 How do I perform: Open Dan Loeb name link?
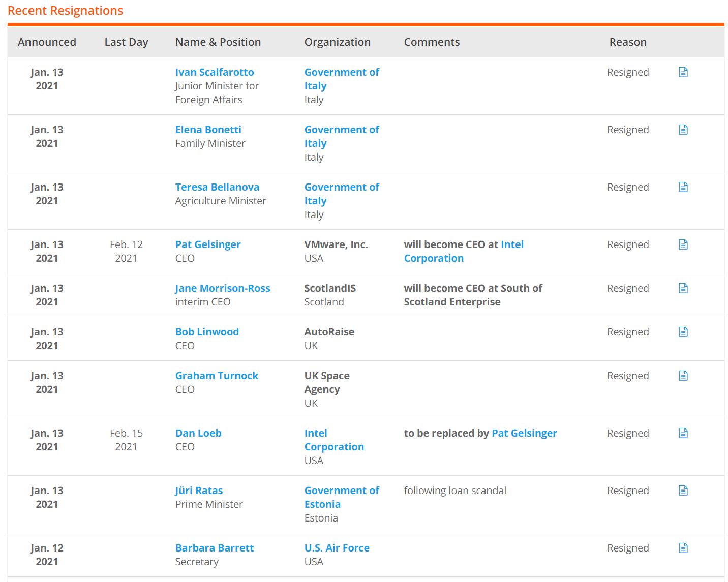point(198,433)
